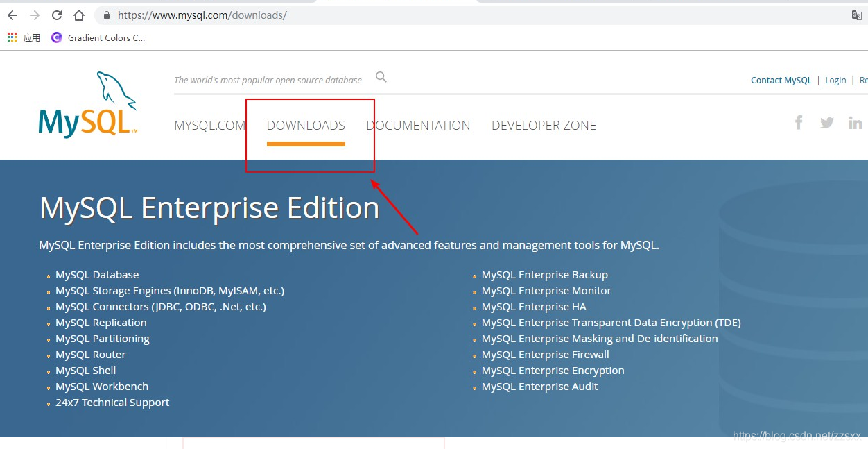The width and height of the screenshot is (868, 449).
Task: Reload the page with refresh icon
Action: [x=57, y=15]
